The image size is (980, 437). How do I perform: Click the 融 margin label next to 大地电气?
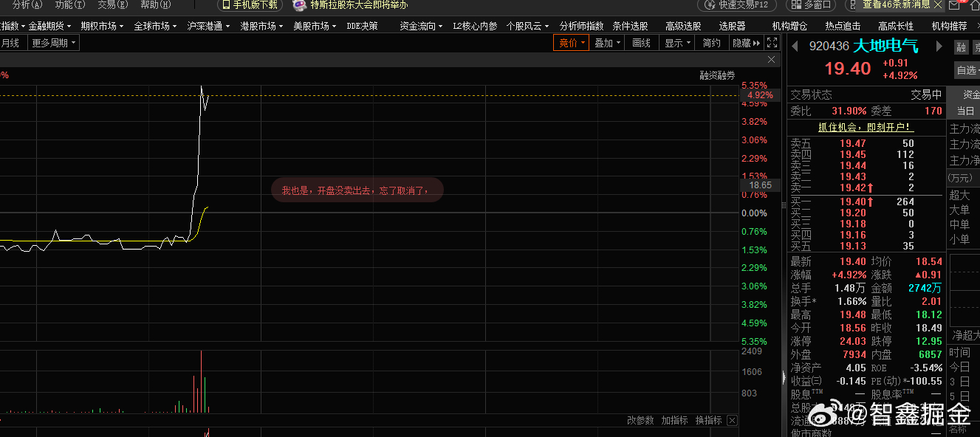[x=961, y=46]
